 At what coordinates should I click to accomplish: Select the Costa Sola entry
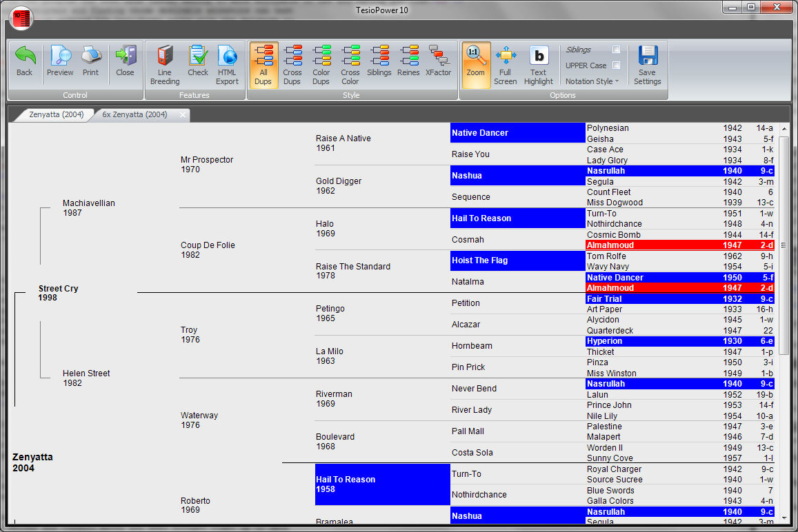coord(472,453)
